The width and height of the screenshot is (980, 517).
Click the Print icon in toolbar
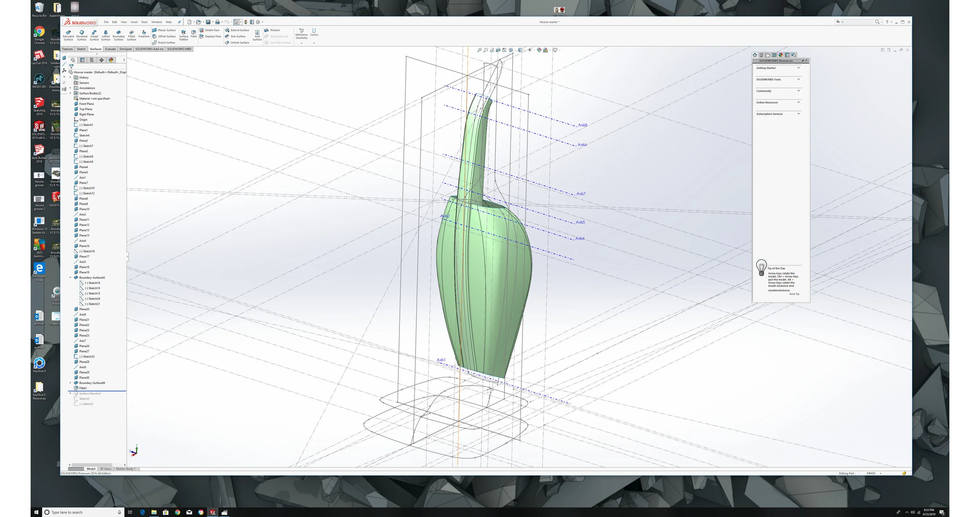(x=218, y=22)
